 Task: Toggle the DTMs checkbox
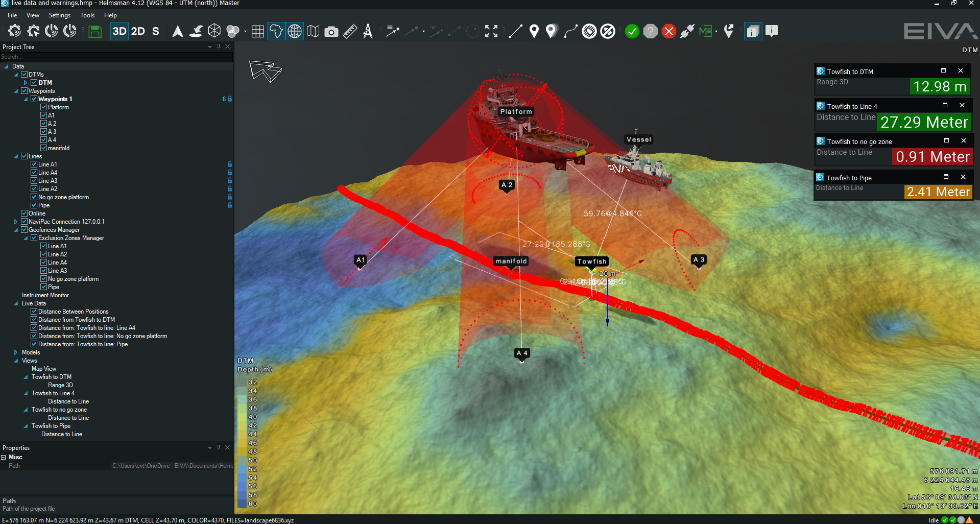[x=24, y=75]
